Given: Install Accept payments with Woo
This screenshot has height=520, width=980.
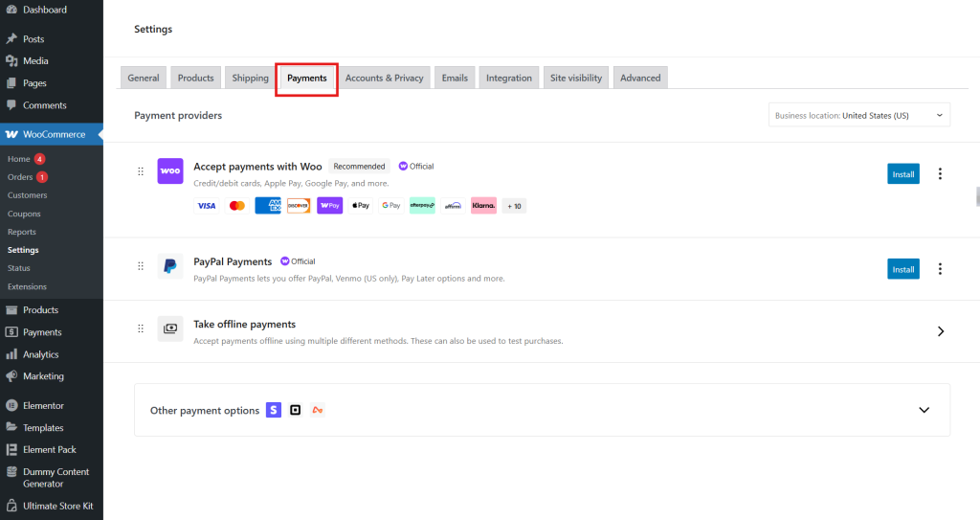Looking at the screenshot, I should point(903,174).
